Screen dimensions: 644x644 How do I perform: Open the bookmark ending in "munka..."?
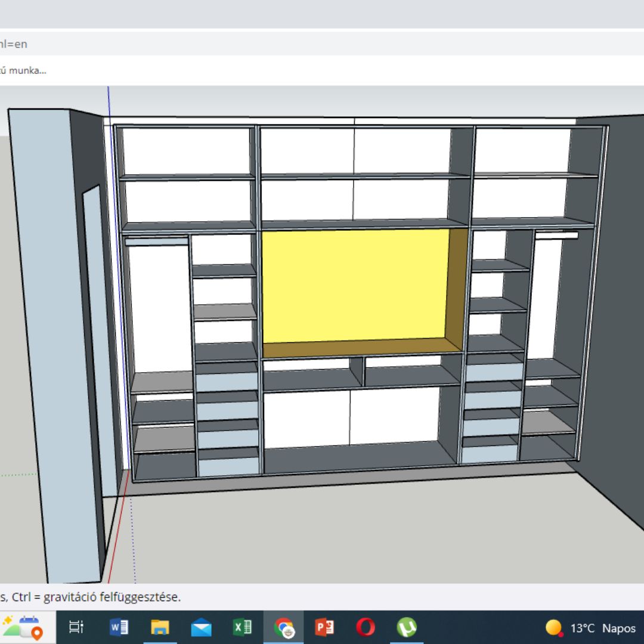pyautogui.click(x=23, y=70)
